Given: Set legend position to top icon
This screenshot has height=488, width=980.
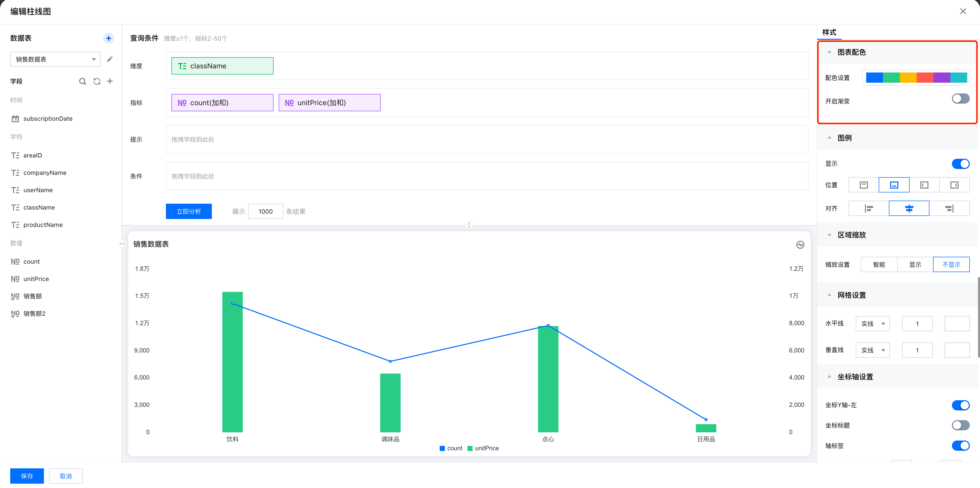Looking at the screenshot, I should [x=864, y=185].
